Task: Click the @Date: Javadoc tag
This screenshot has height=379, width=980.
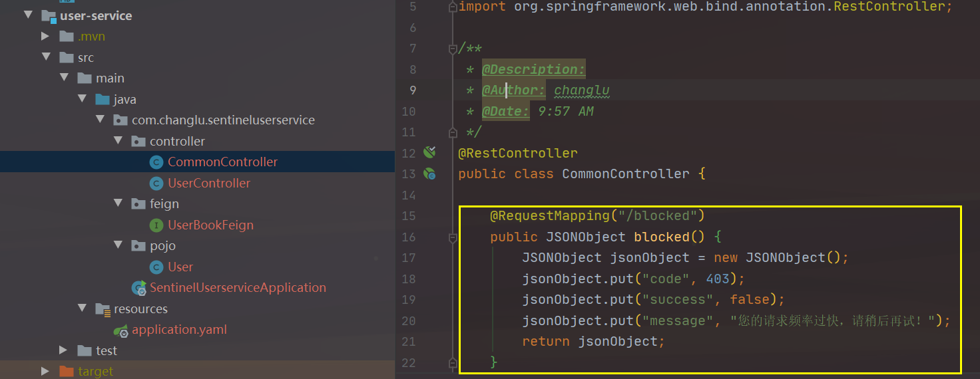Action: pyautogui.click(x=505, y=111)
